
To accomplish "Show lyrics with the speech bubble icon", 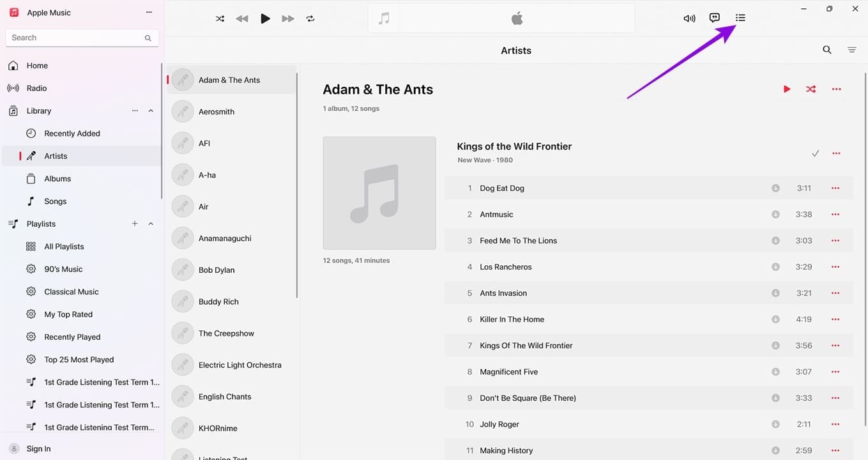I will (x=715, y=18).
